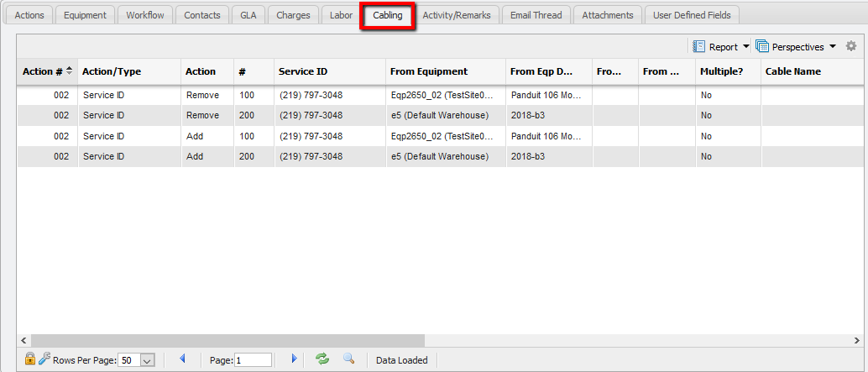Click the padlock icon in the footer
868x372 pixels.
coord(29,359)
